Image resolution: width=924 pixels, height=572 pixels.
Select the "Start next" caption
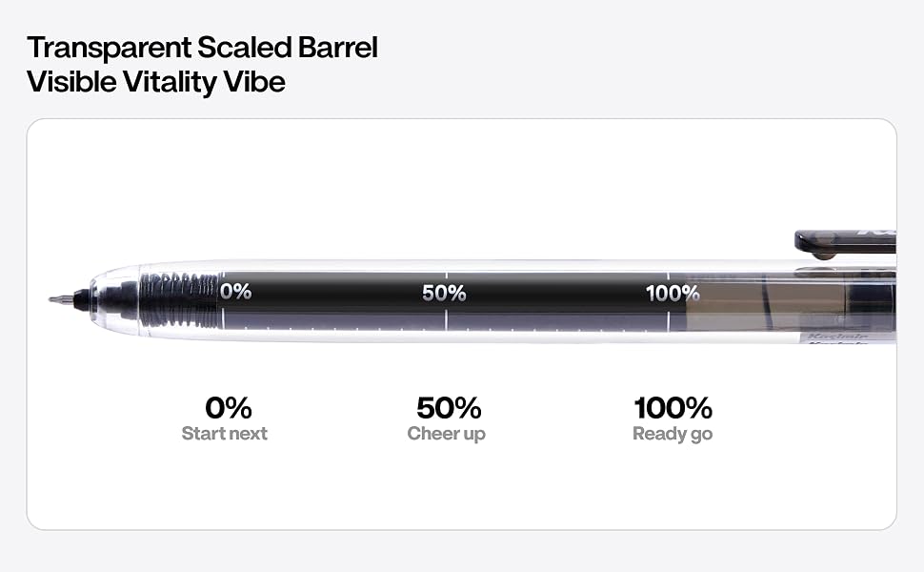coord(224,434)
